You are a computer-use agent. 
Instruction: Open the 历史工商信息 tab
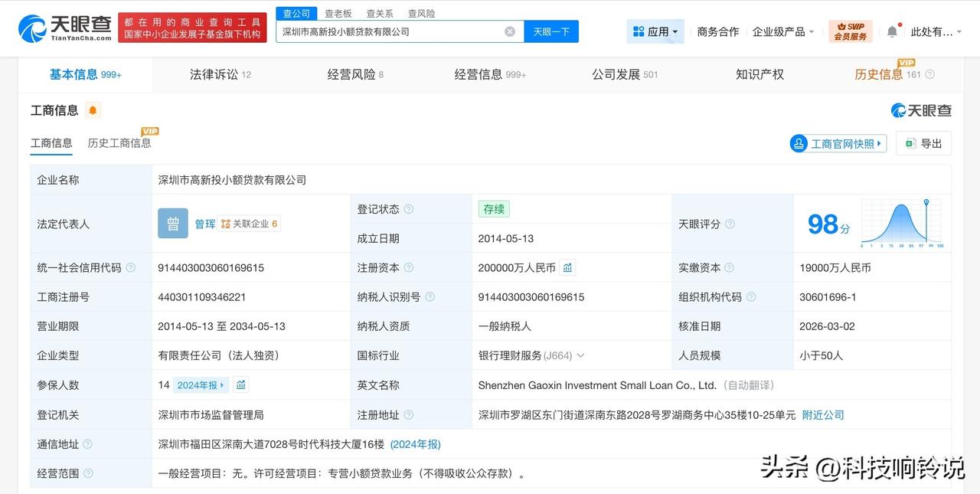point(119,143)
